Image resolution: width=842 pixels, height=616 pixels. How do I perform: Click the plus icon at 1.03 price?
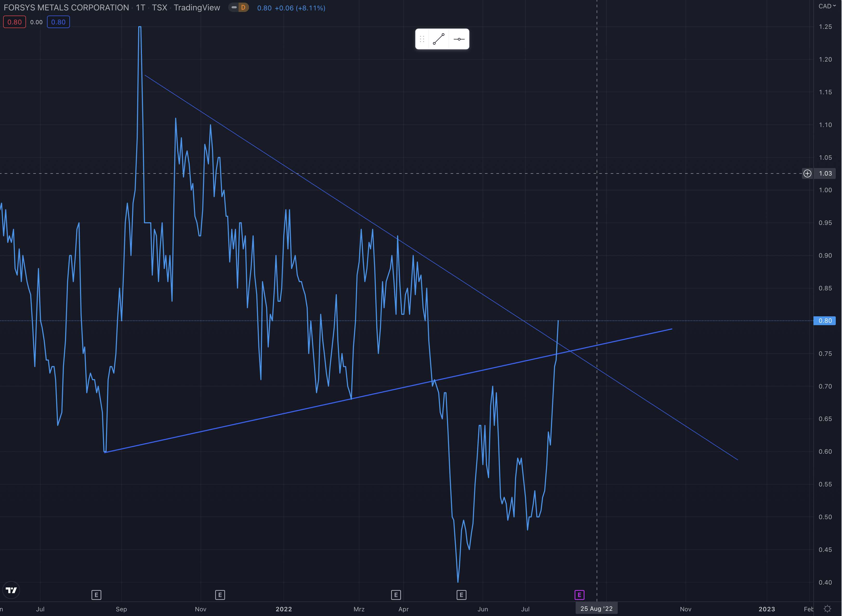807,173
